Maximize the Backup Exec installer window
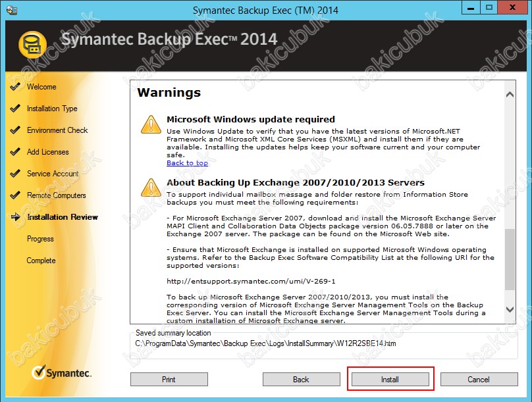532x402 pixels. (x=489, y=8)
